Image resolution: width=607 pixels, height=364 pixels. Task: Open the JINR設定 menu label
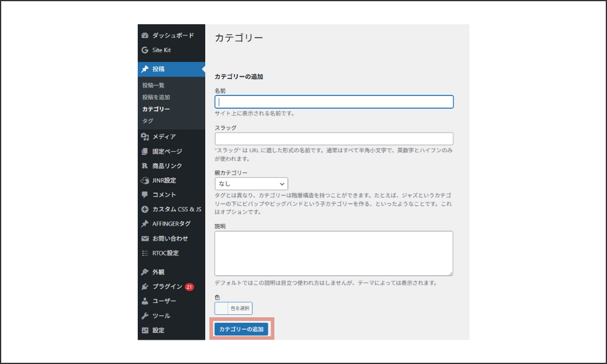164,180
